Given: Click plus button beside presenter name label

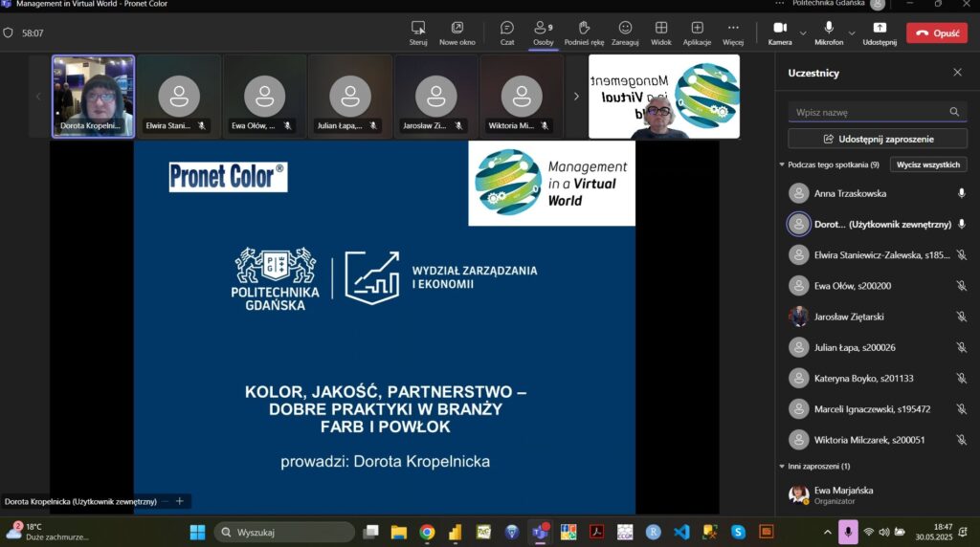Looking at the screenshot, I should (179, 501).
